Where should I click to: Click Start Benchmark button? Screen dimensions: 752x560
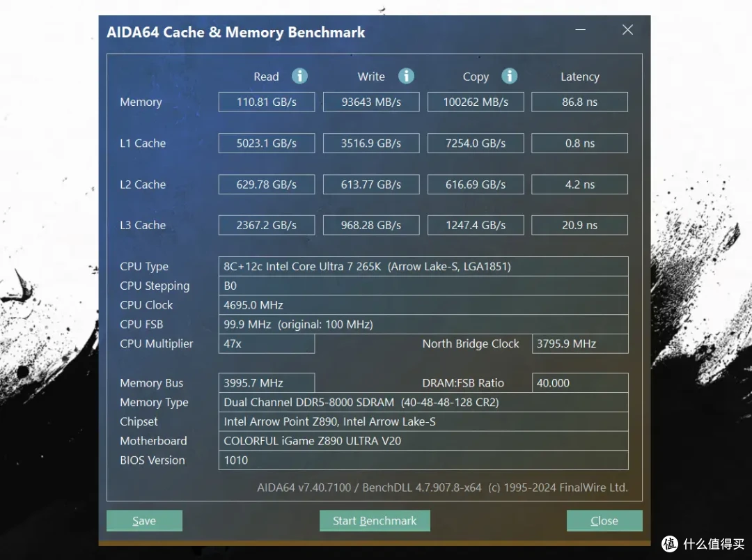click(x=375, y=521)
